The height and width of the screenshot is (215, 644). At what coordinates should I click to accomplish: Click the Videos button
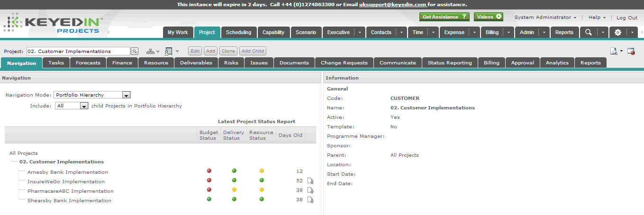(489, 17)
